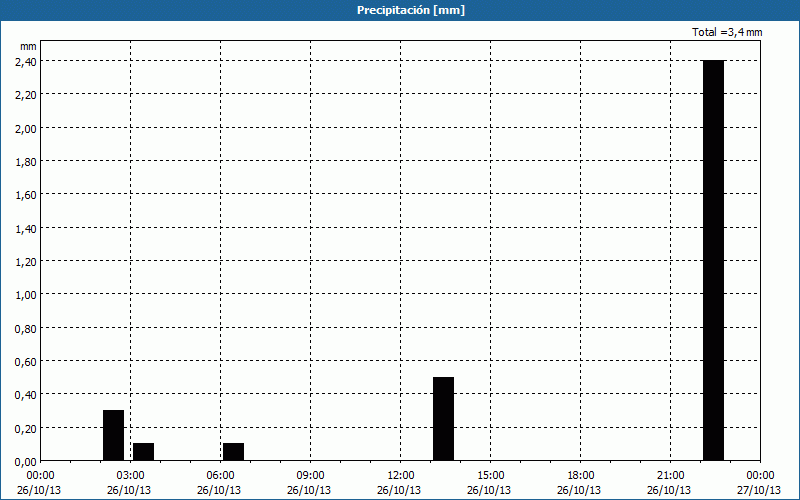
Task: Click the 2,00 y-axis label
Action: coord(26,128)
